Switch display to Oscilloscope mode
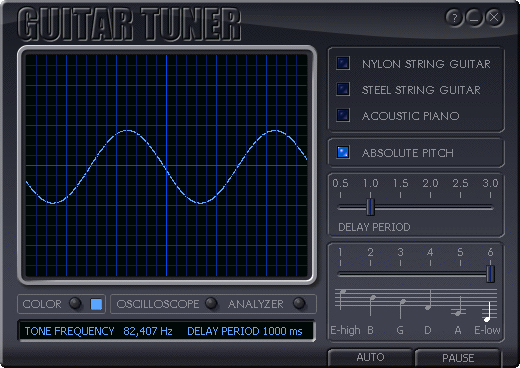The height and width of the screenshot is (368, 520). coord(211,303)
